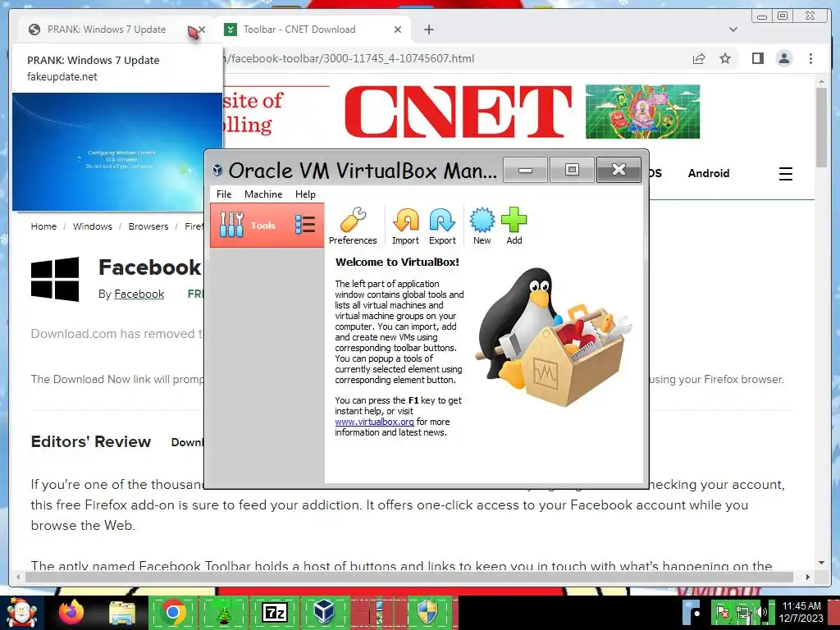This screenshot has height=630, width=840.
Task: Follow the www.virtualbox.org link
Action: 374,422
